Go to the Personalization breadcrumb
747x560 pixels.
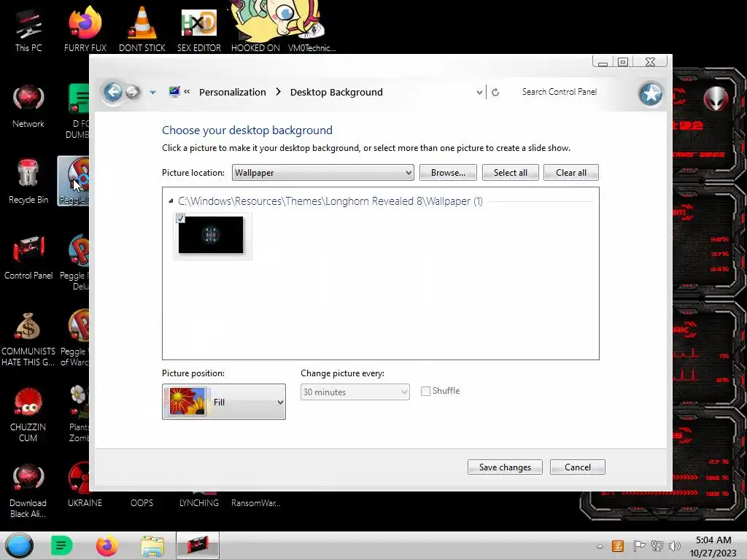[233, 92]
